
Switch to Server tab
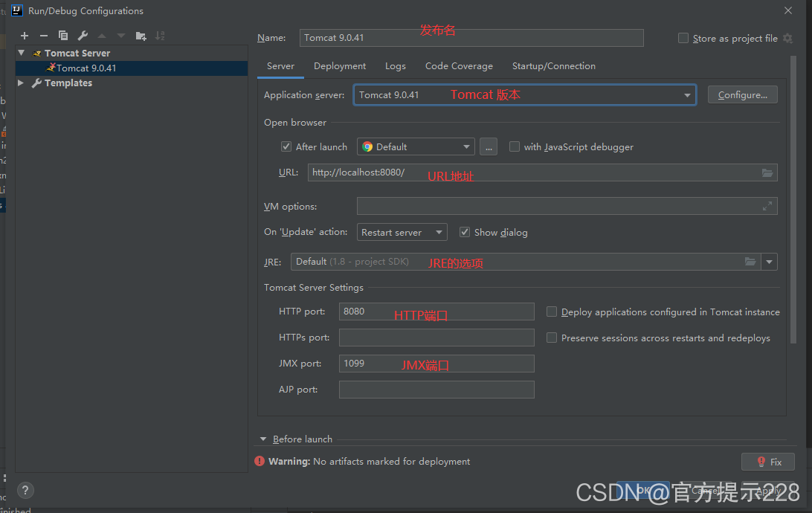(280, 66)
